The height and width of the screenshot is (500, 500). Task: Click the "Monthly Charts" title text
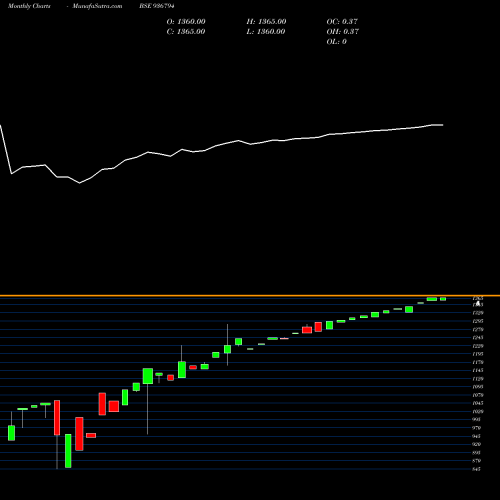click(x=29, y=6)
